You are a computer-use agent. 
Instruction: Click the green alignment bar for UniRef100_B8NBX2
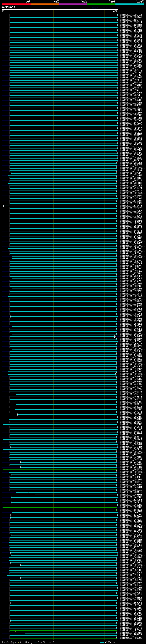tap(60, 510)
